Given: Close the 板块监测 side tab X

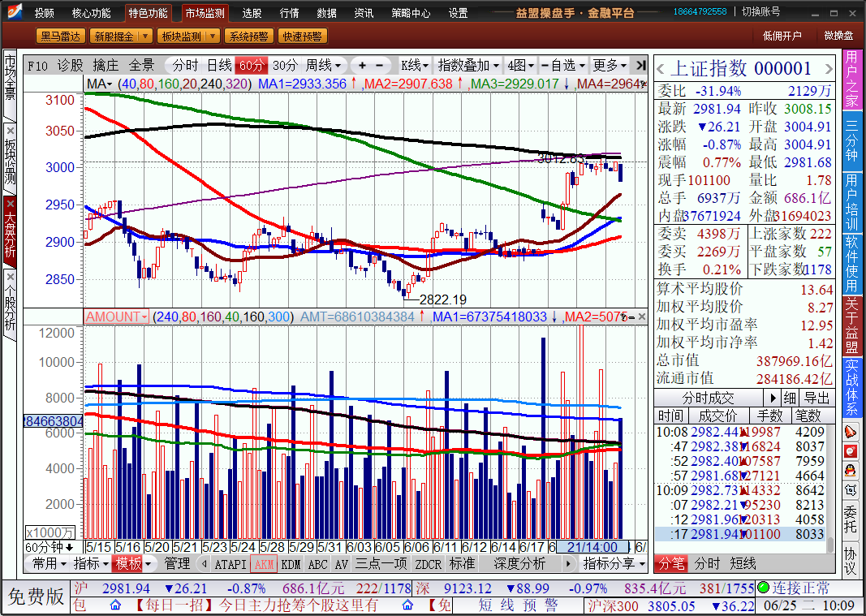Looking at the screenshot, I should coord(10,131).
